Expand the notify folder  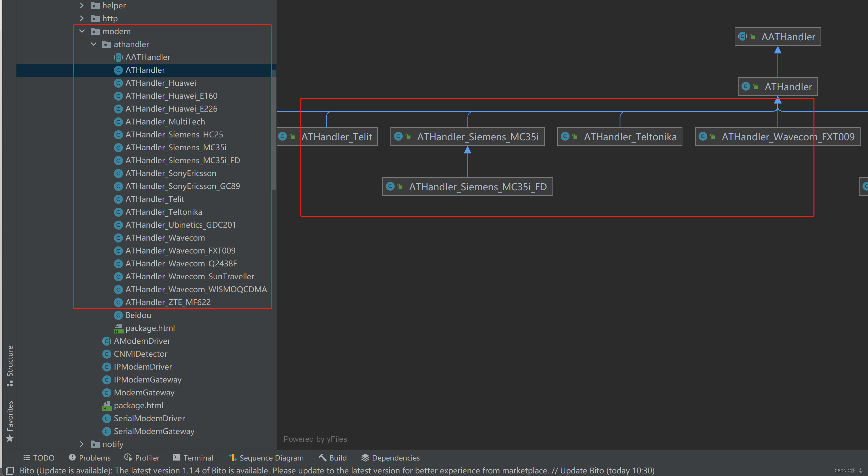pos(82,444)
